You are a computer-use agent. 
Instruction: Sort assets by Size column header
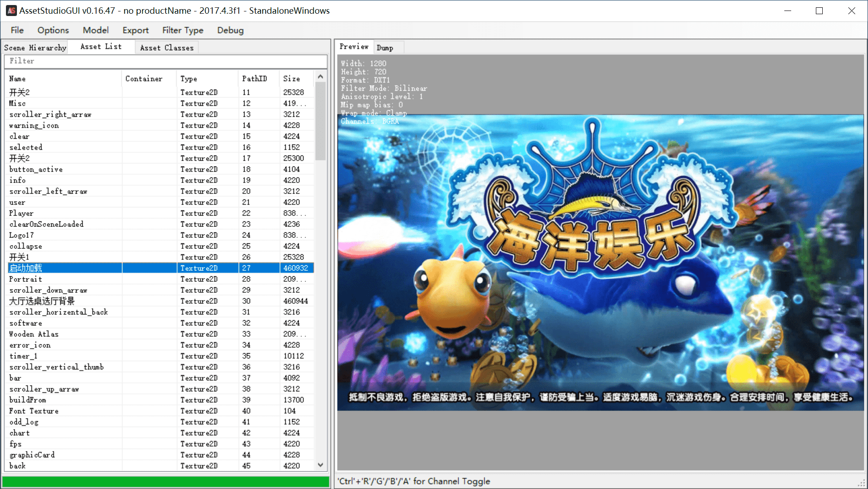291,79
